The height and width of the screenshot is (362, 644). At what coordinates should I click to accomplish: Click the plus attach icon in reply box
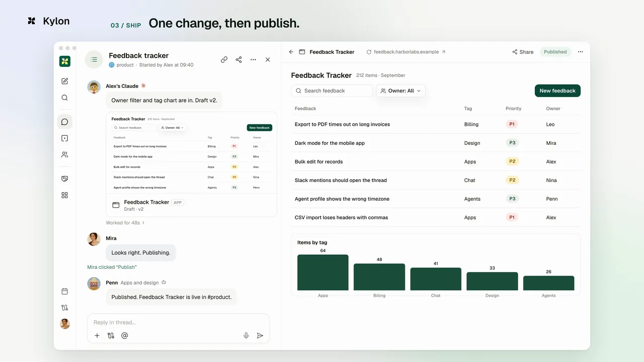(x=97, y=335)
